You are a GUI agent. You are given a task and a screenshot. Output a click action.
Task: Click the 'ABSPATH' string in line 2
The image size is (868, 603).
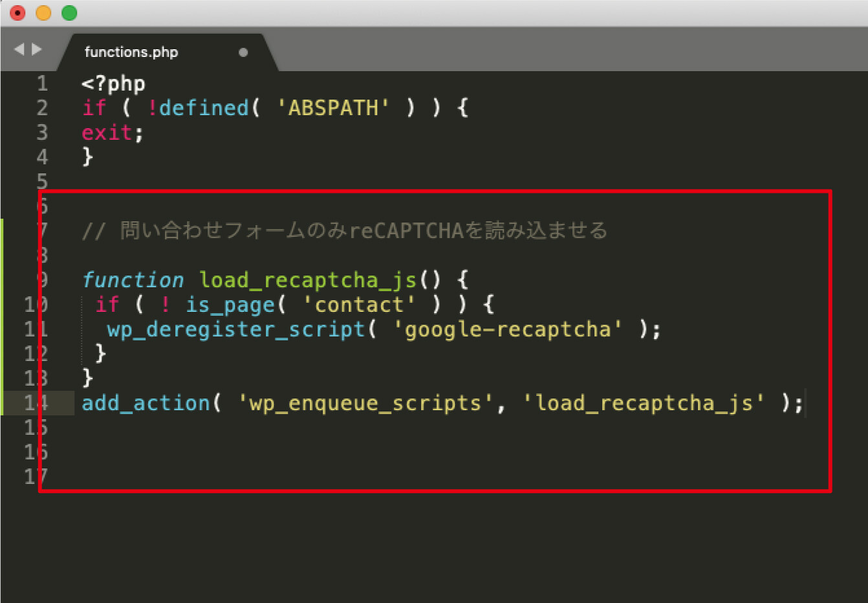(x=333, y=107)
